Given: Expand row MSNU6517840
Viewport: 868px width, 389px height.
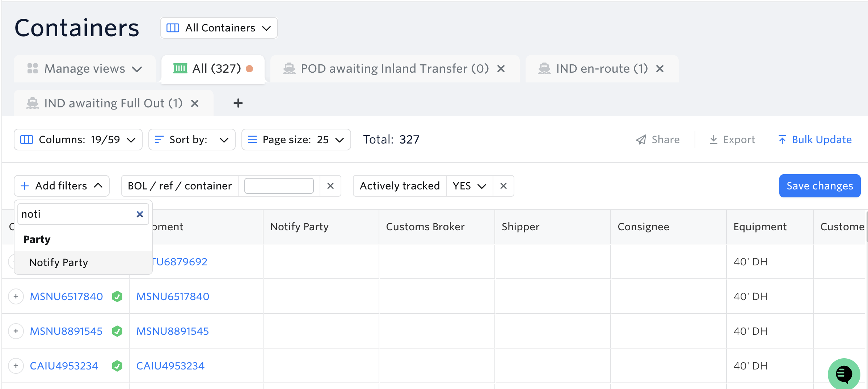Looking at the screenshot, I should (16, 296).
